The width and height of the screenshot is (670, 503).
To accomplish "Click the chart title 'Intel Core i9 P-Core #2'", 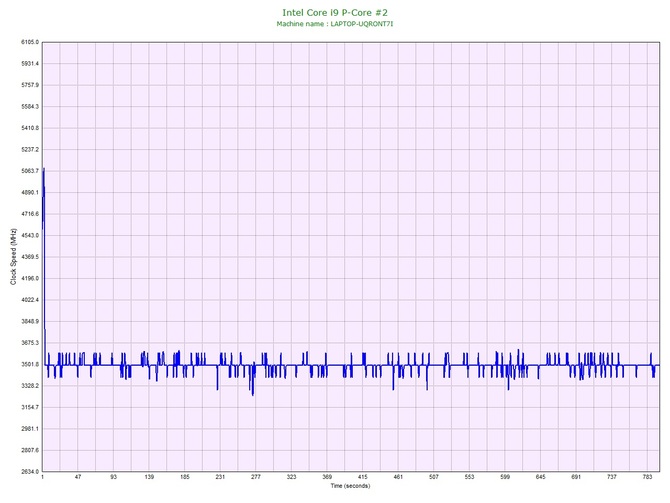I will (x=335, y=13).
